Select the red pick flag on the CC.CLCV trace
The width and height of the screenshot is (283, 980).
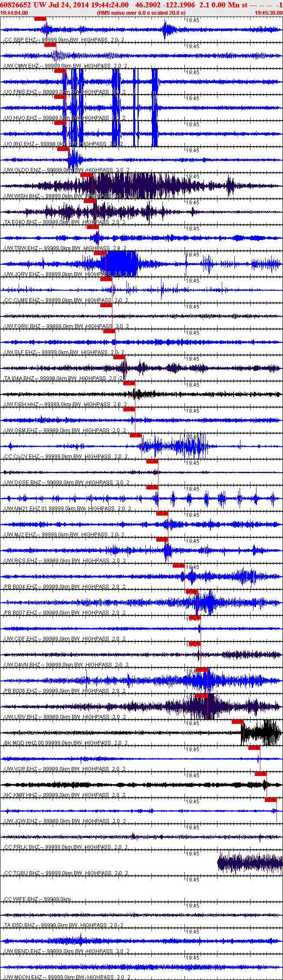[136, 435]
